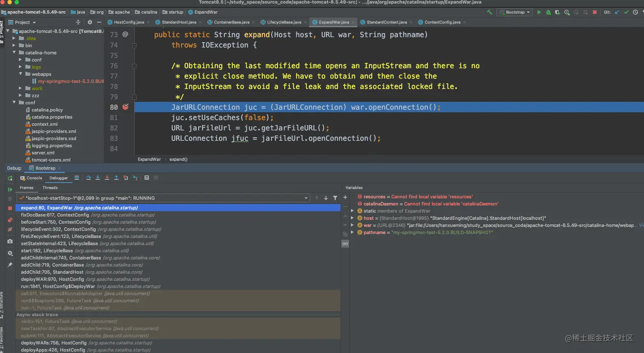Click the Drop Frame icon

[126, 178]
